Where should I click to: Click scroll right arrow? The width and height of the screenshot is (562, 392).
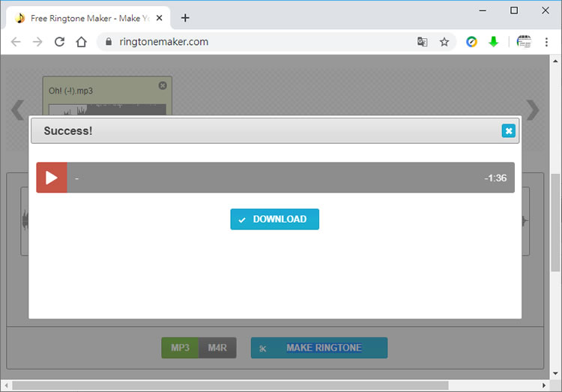click(x=544, y=385)
